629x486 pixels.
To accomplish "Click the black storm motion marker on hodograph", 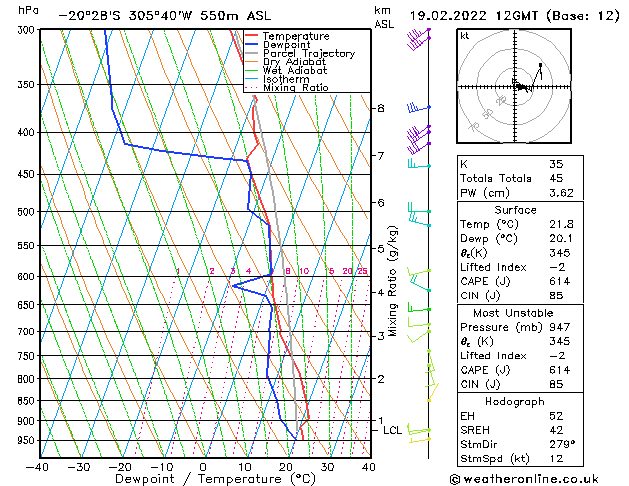I will tap(540, 65).
